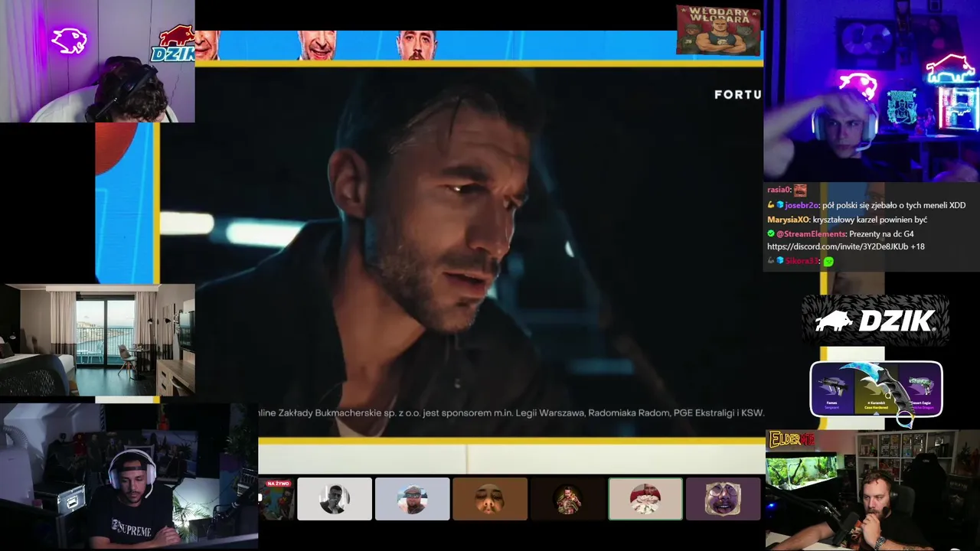The image size is (980, 551).
Task: Select the dark fighter avatar thumbnail
Action: [567, 499]
